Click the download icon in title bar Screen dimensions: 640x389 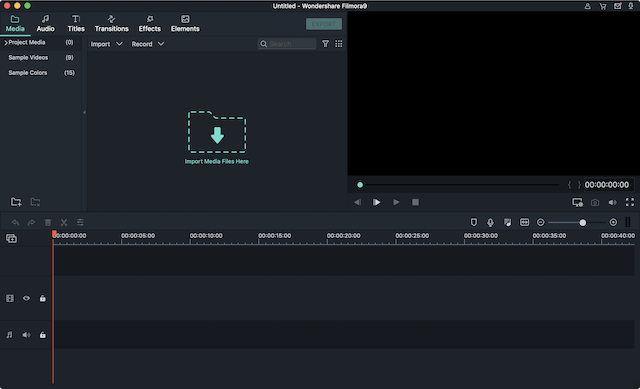pyautogui.click(x=631, y=6)
